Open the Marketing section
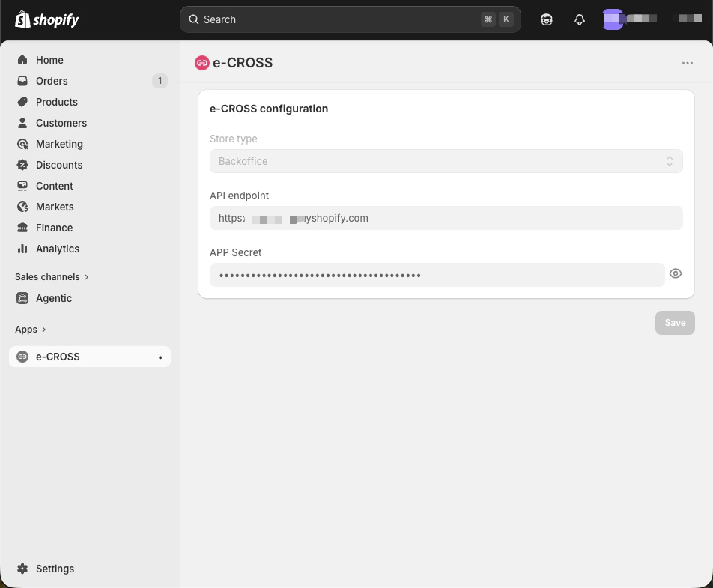The width and height of the screenshot is (713, 588). pos(90,144)
